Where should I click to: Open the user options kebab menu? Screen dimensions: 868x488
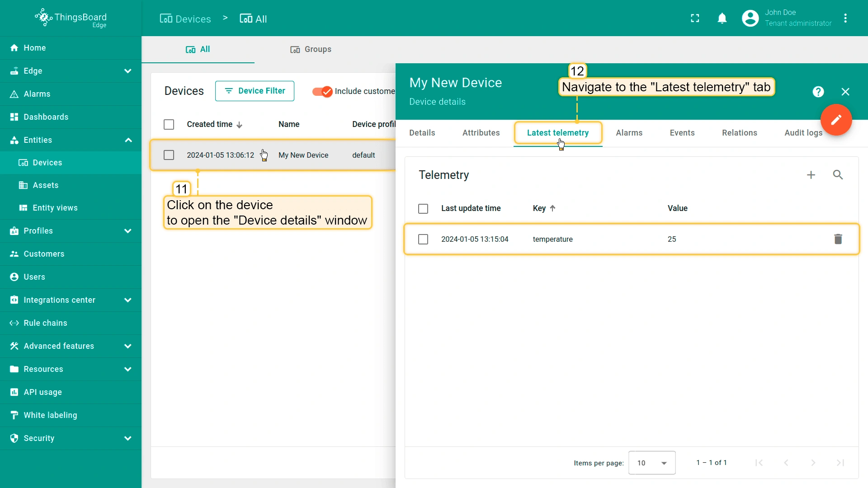[845, 19]
